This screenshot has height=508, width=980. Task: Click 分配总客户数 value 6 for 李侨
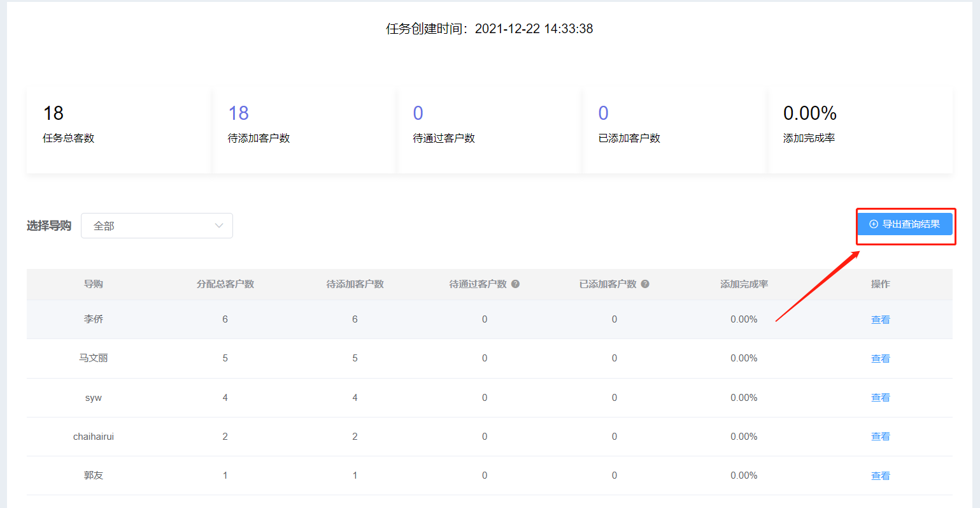[x=225, y=319]
